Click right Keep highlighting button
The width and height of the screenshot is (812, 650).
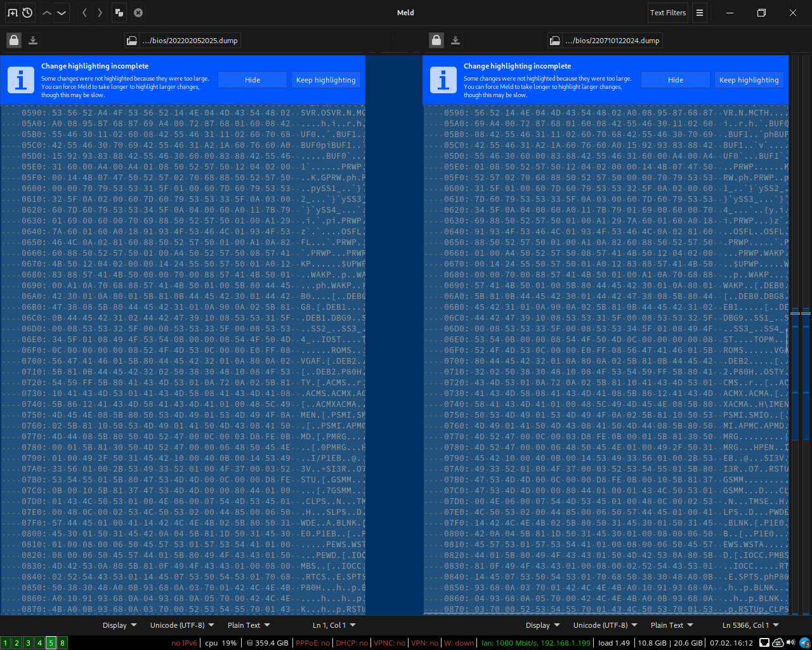(749, 80)
